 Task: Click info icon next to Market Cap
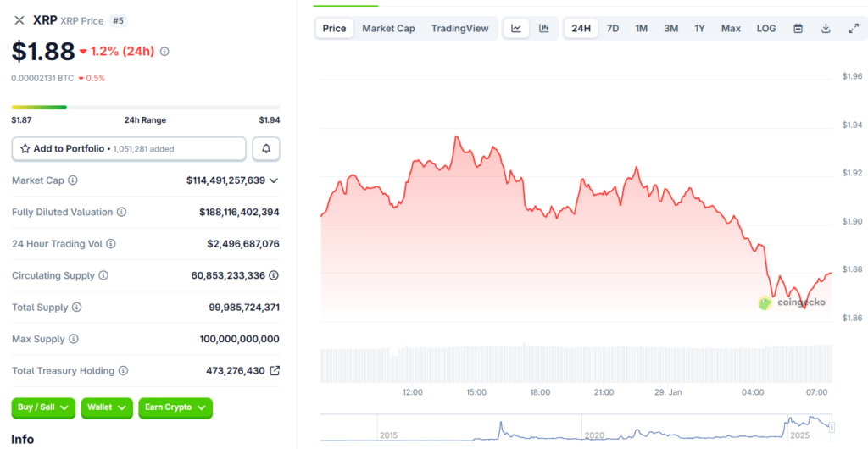click(x=73, y=180)
